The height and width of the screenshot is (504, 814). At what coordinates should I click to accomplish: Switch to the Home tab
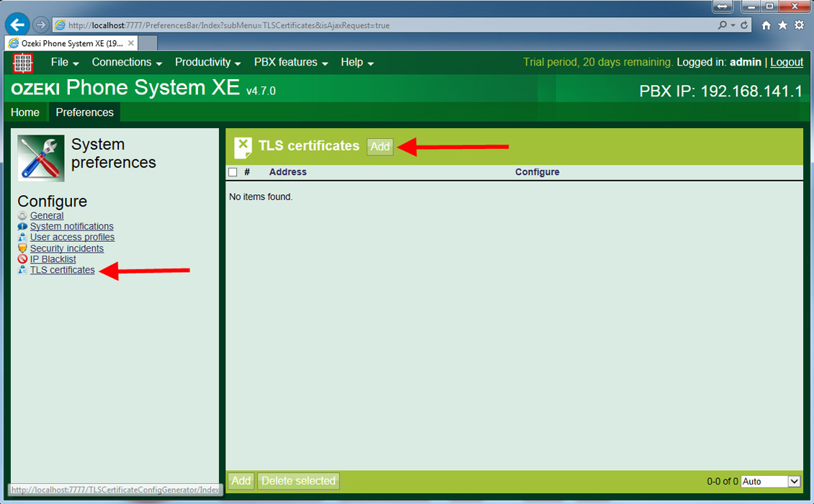pos(25,112)
